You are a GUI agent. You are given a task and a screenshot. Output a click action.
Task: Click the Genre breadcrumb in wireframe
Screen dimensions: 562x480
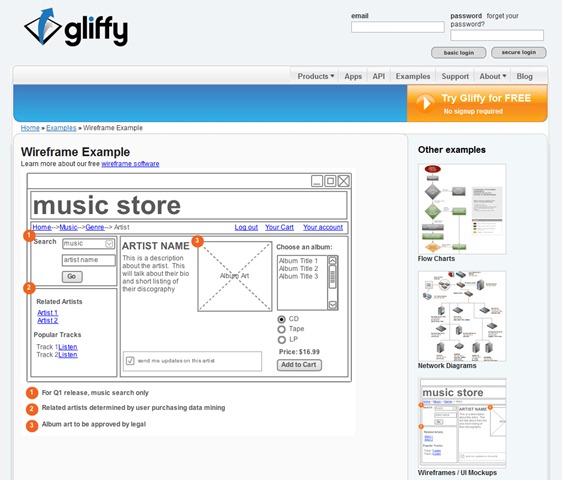pyautogui.click(x=95, y=227)
